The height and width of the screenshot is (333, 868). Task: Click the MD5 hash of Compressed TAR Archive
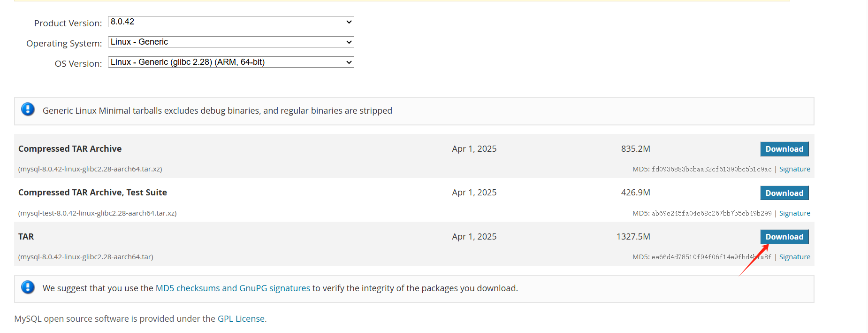click(711, 169)
